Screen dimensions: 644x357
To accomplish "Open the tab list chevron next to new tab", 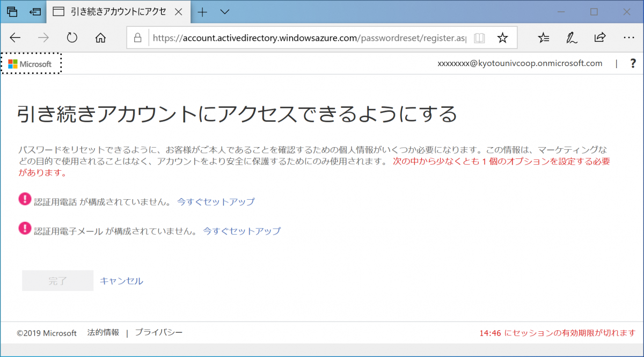I will (x=224, y=11).
